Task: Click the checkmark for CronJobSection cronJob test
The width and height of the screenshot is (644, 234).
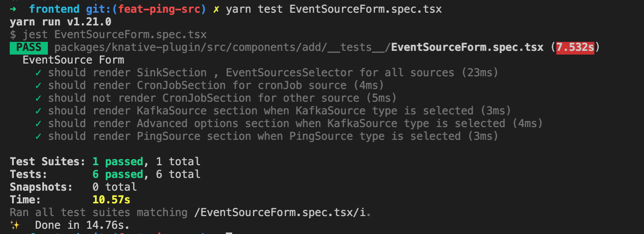Action: pos(38,86)
